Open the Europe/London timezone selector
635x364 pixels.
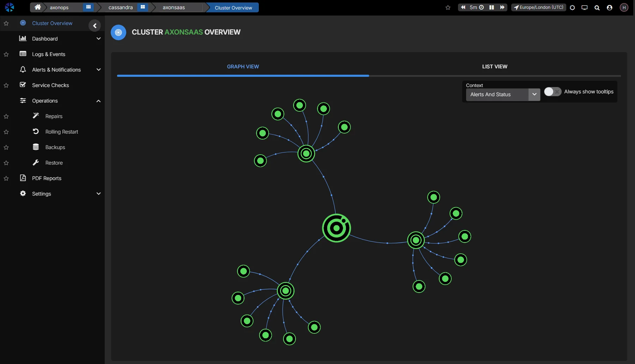[x=538, y=7]
